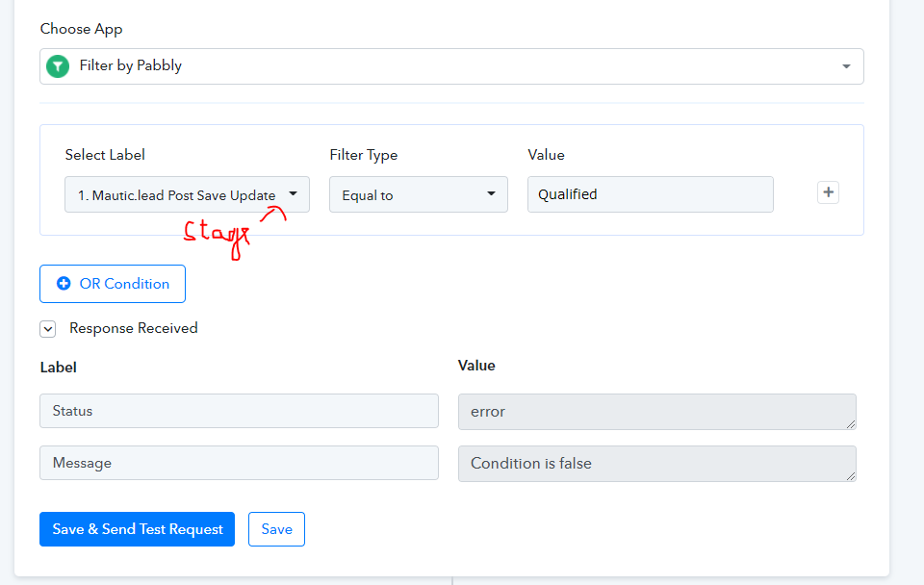
Task: Click the Condition is false value area
Action: click(x=657, y=464)
